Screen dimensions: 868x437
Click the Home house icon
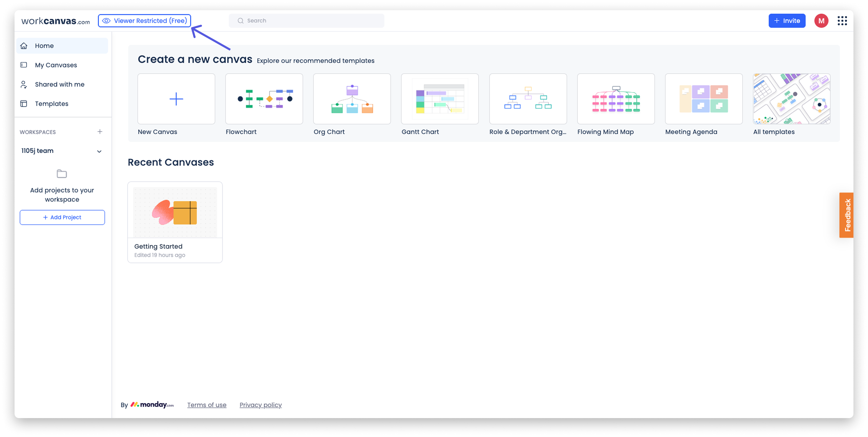pyautogui.click(x=24, y=45)
